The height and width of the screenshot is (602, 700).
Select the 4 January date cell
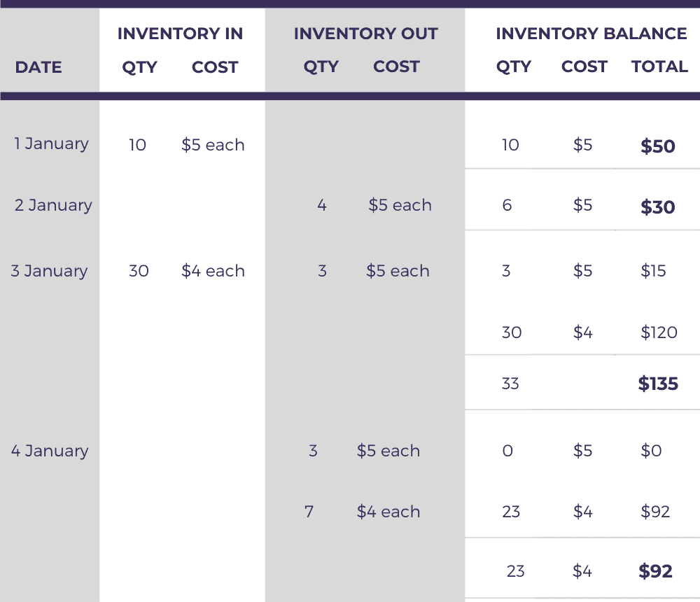pyautogui.click(x=50, y=451)
